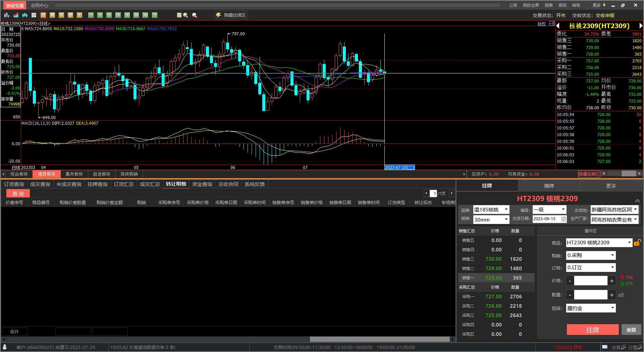
Task: Toggle the red 隐藏挂牌区 button above order panel
Action: pyautogui.click(x=589, y=174)
